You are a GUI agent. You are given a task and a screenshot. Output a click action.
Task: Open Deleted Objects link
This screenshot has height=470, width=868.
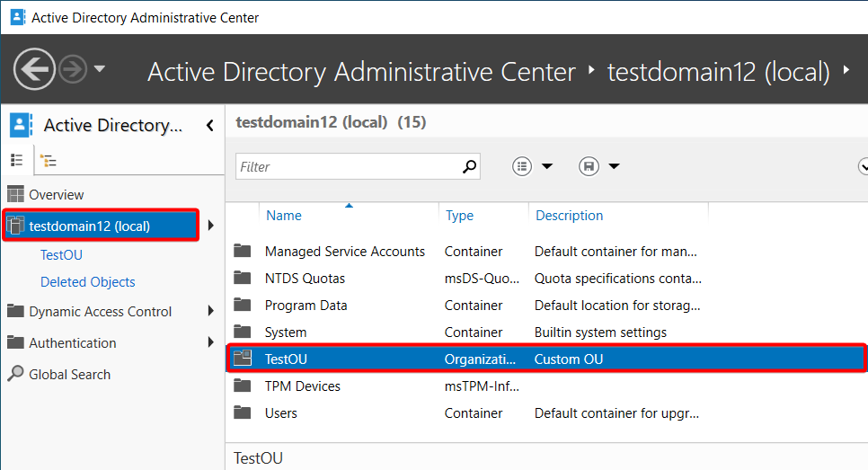click(87, 282)
